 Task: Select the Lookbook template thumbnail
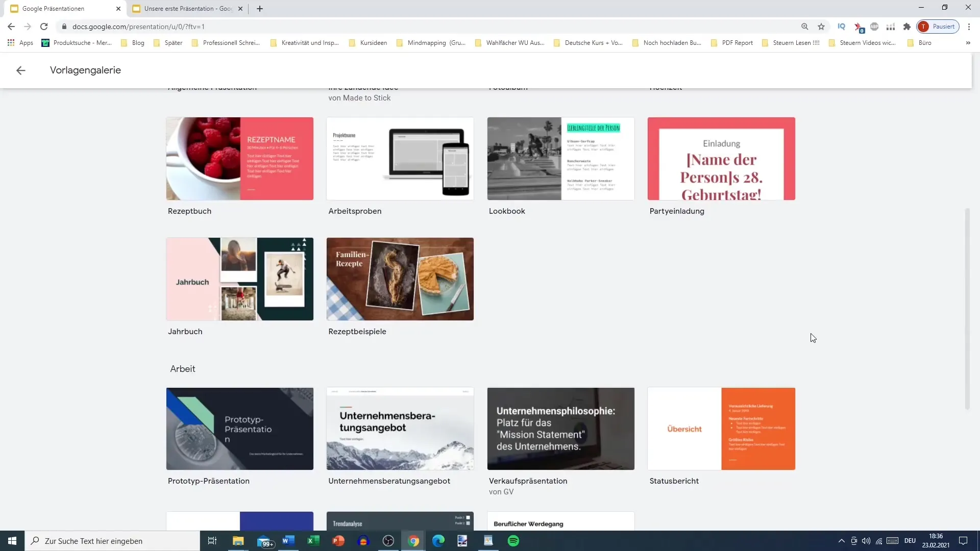[560, 159]
